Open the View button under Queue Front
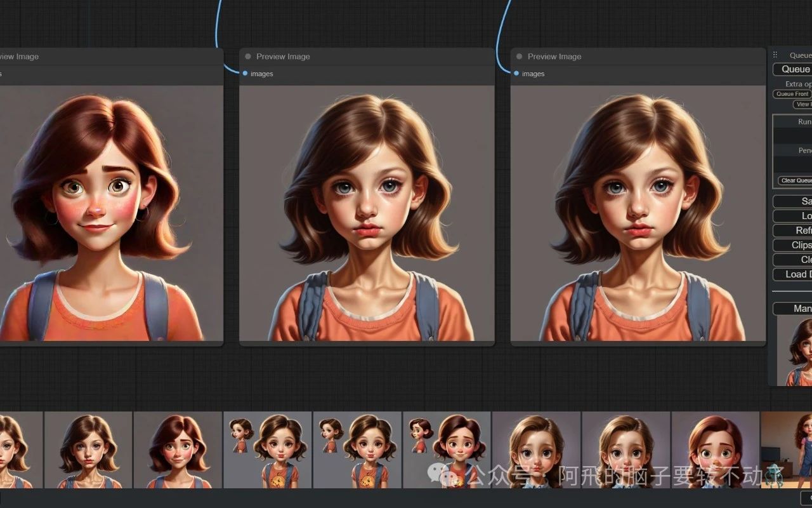Screen dimensions: 812x508 [802, 104]
